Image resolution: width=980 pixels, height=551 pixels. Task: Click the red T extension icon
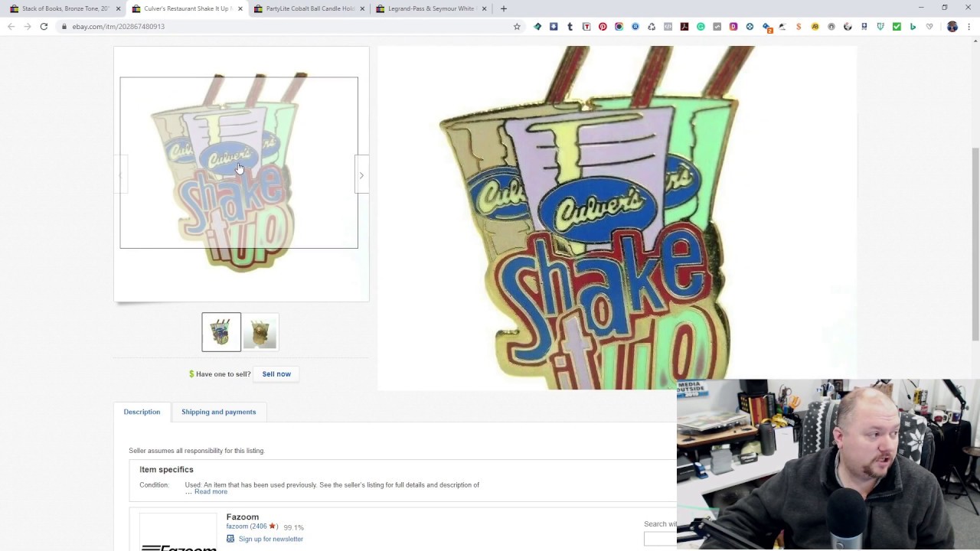click(x=586, y=27)
